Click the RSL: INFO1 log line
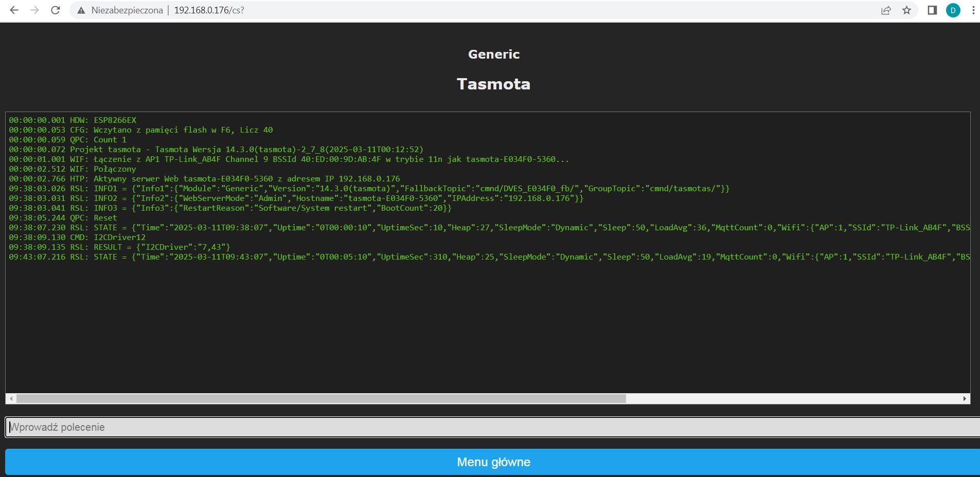980x477 pixels. (x=369, y=189)
